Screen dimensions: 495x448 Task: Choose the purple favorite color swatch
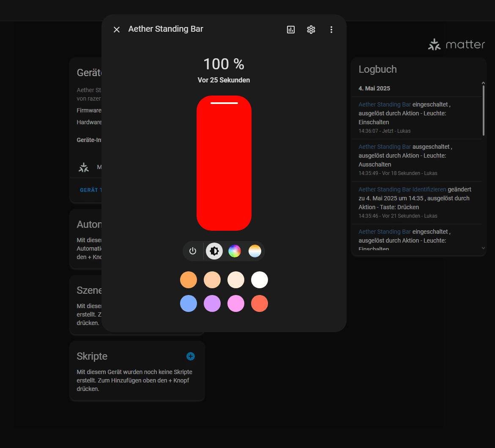[x=212, y=303]
